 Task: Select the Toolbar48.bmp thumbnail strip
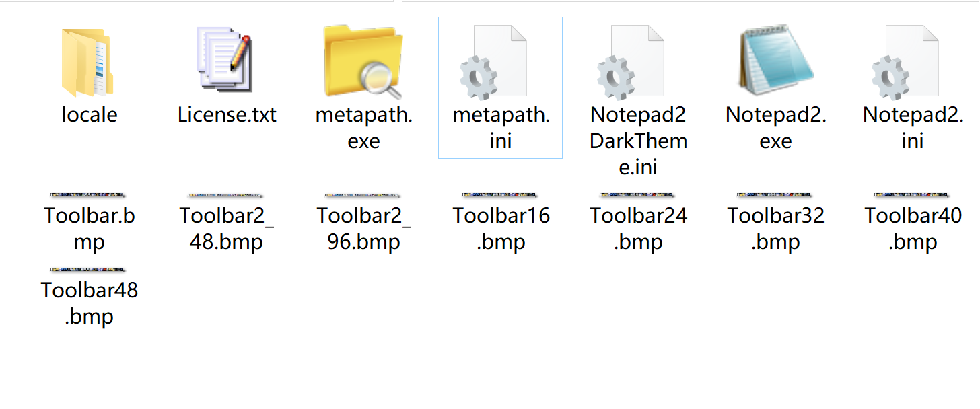89,270
